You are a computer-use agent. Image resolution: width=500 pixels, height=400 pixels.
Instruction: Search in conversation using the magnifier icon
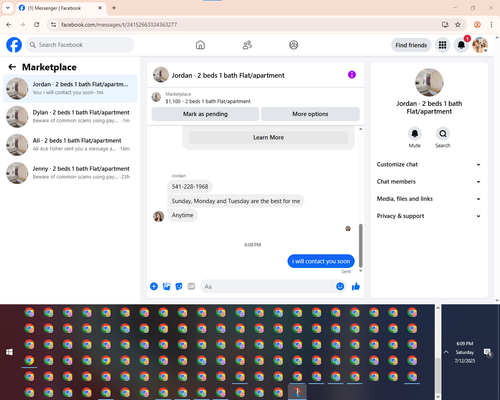coord(443,134)
